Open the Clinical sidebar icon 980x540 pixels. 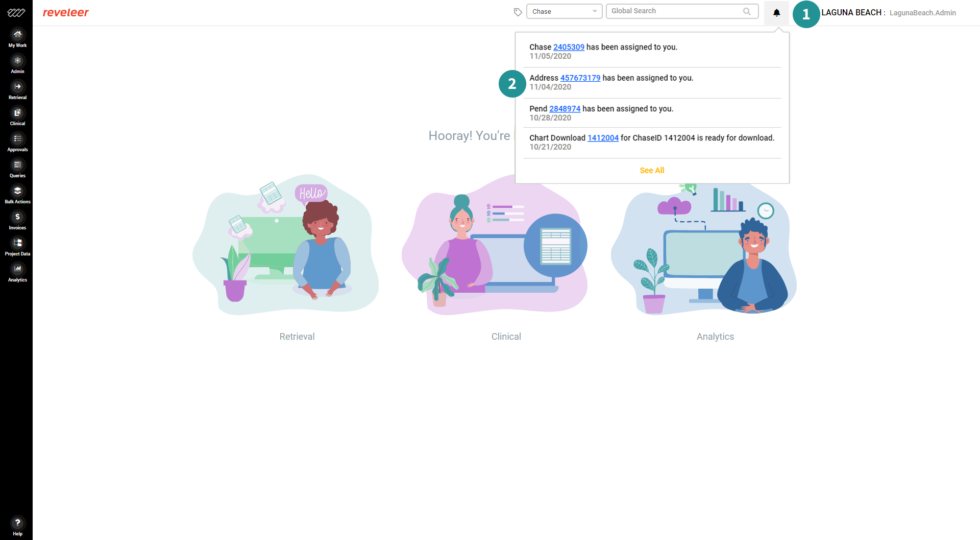17,116
